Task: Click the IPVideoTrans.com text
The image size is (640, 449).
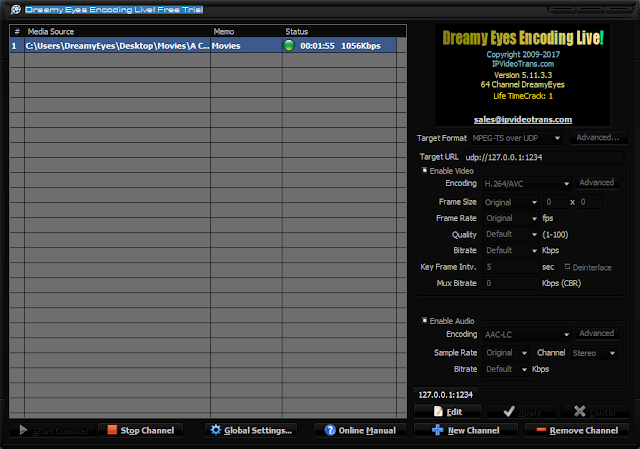Action: (x=522, y=64)
